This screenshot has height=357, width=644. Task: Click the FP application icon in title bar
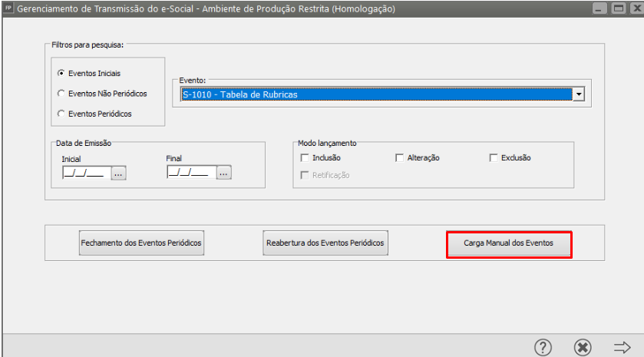8,8
